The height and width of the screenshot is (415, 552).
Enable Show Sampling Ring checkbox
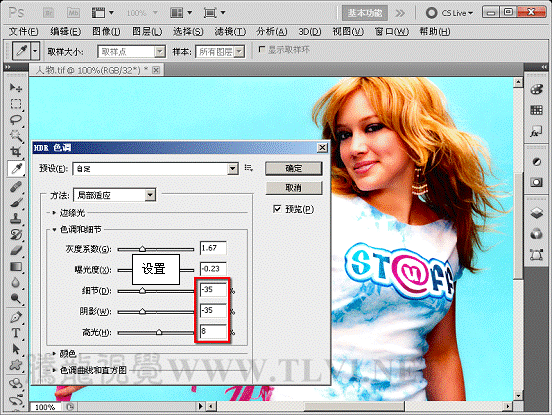[262, 50]
